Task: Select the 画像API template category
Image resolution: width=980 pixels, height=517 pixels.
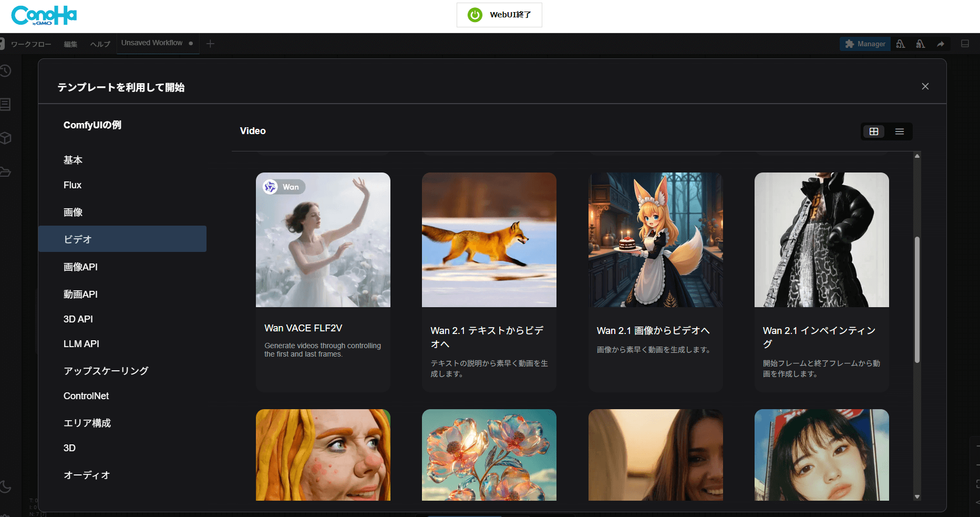Action: [122, 267]
